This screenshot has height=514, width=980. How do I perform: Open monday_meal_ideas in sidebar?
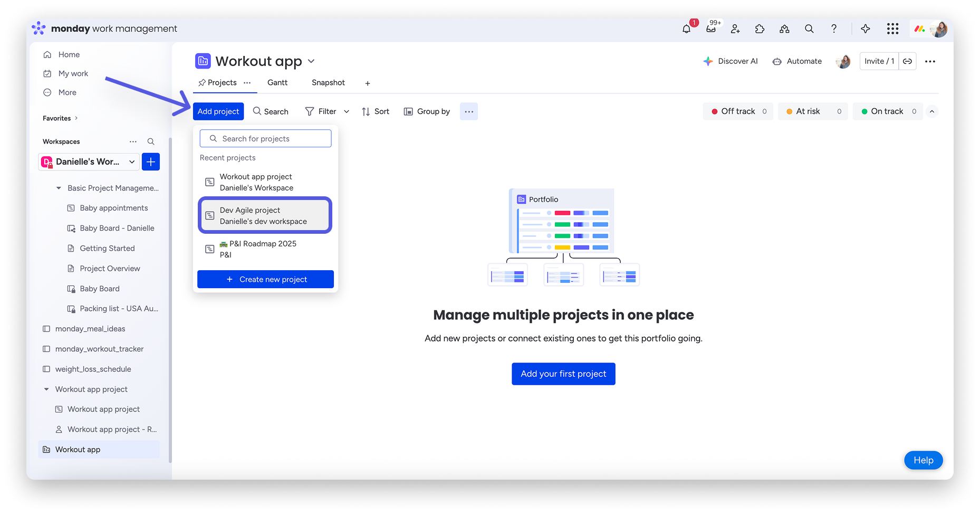pyautogui.click(x=84, y=329)
